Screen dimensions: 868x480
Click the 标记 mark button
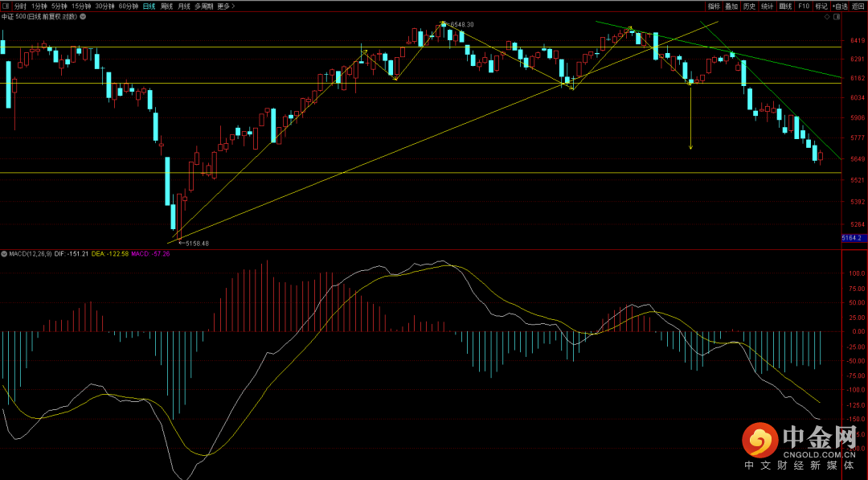click(821, 6)
